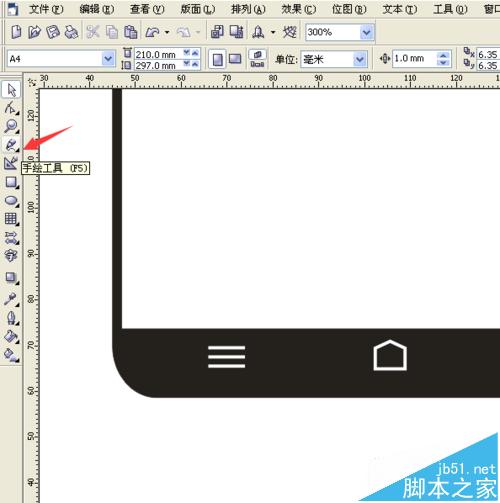Toggle apply page size to all pages
Image resolution: width=500 pixels, height=503 pixels.
(x=257, y=55)
